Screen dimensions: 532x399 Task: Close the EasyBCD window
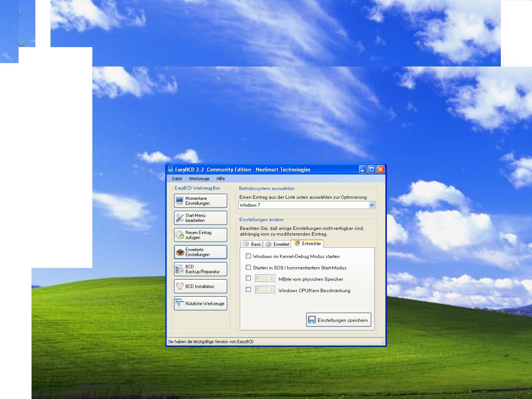pos(380,169)
